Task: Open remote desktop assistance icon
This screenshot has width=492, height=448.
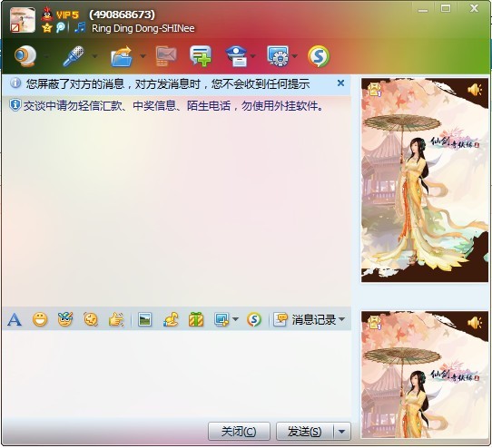Action: click(x=278, y=56)
